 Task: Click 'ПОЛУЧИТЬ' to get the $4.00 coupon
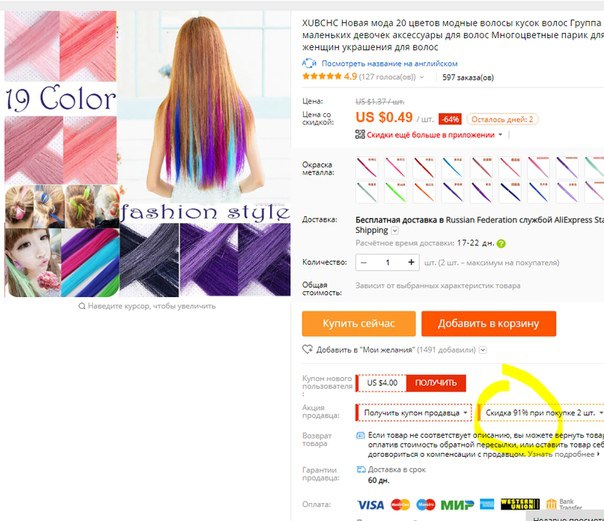click(x=436, y=383)
